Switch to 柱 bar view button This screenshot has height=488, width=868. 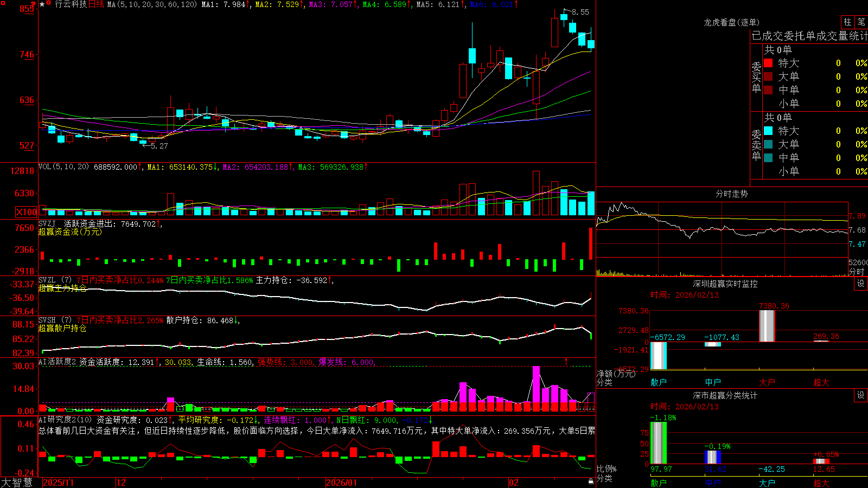point(847,22)
